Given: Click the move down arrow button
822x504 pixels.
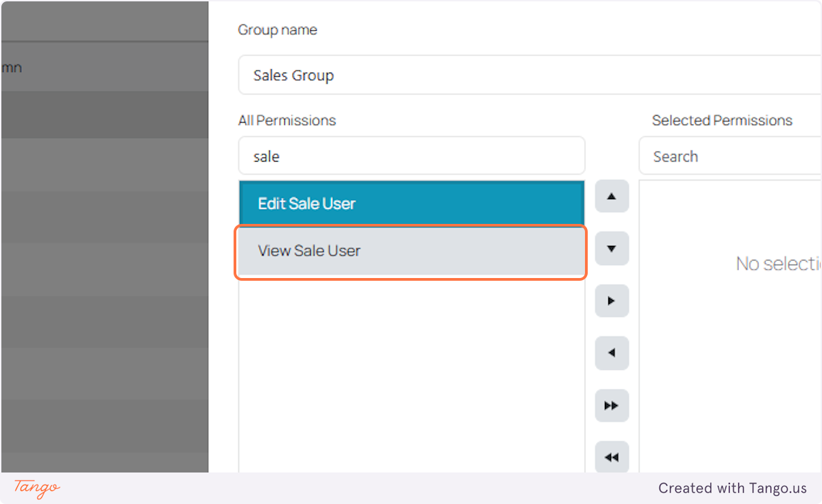Looking at the screenshot, I should (x=612, y=249).
